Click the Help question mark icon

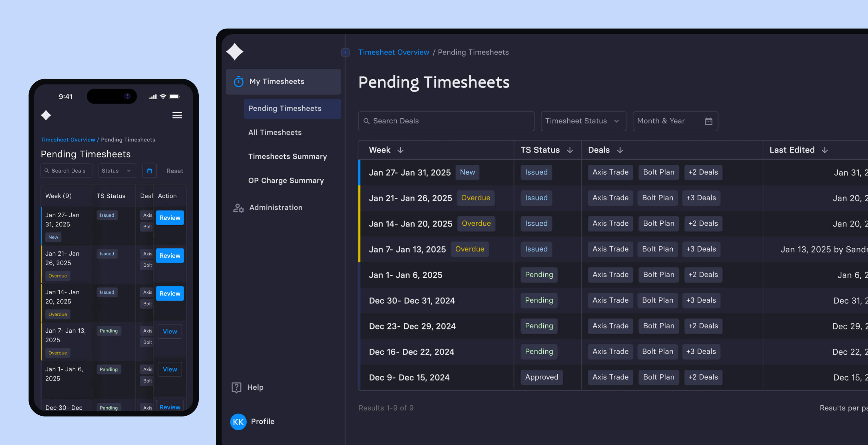[x=236, y=387]
